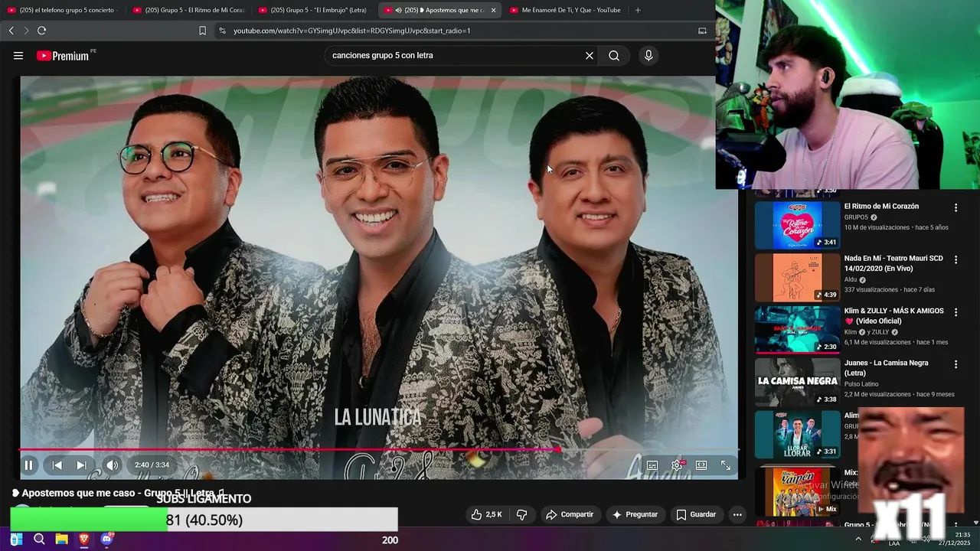Open the 'Llorar Llorar' video thumbnail
The height and width of the screenshot is (551, 980).
coord(798,435)
